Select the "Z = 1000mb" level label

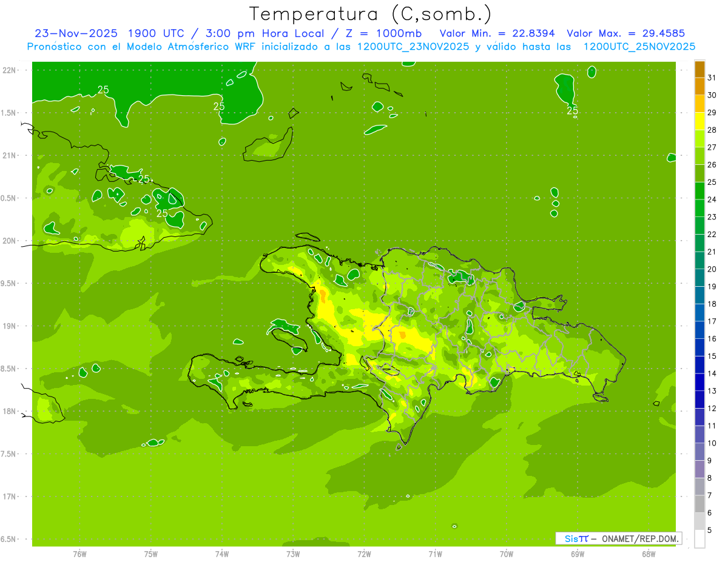383,34
